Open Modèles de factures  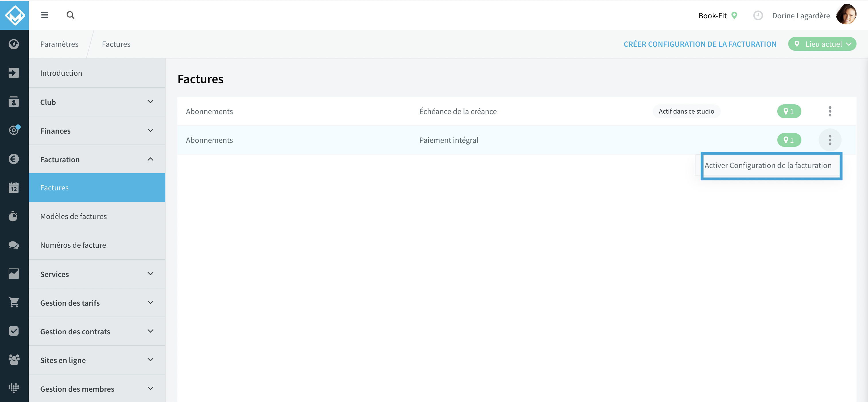(97, 216)
